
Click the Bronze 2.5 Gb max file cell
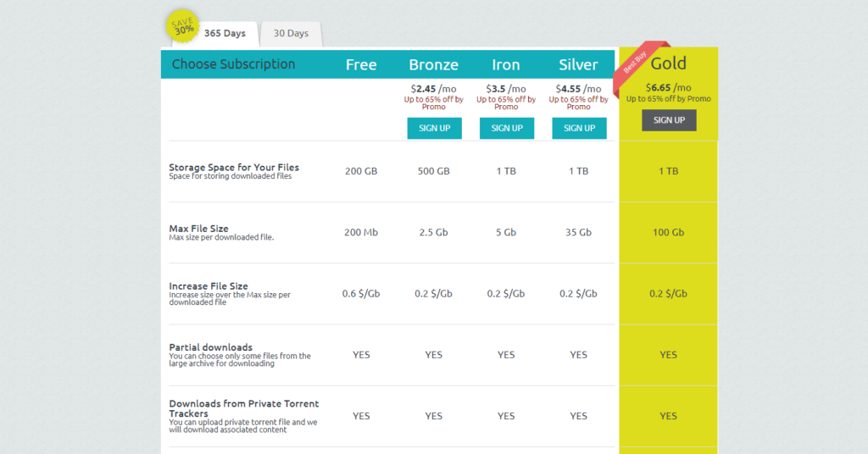(433, 233)
